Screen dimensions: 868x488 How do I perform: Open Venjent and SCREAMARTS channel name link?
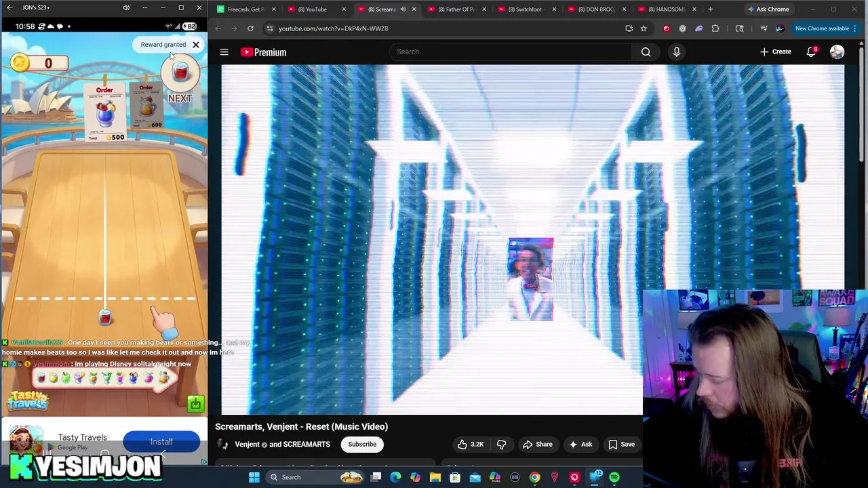click(x=282, y=445)
